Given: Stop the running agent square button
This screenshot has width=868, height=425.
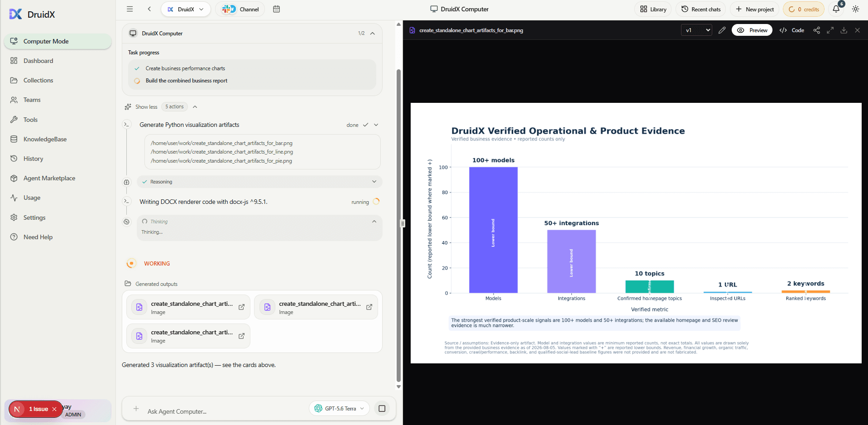Looking at the screenshot, I should point(382,409).
